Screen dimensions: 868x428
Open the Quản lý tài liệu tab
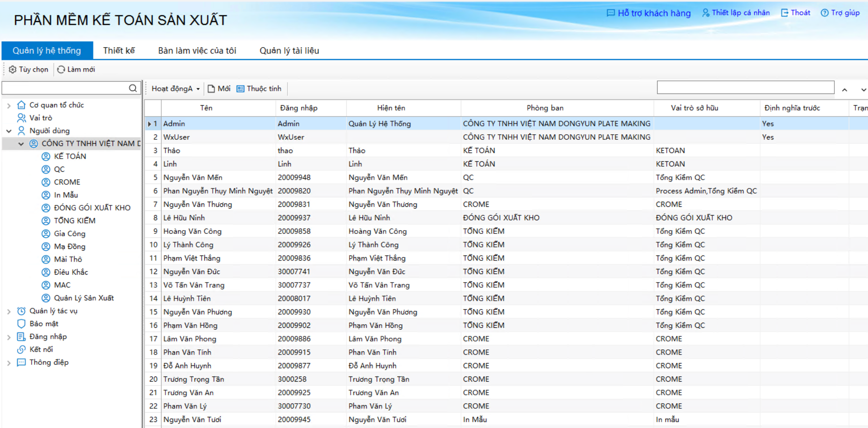coord(289,51)
